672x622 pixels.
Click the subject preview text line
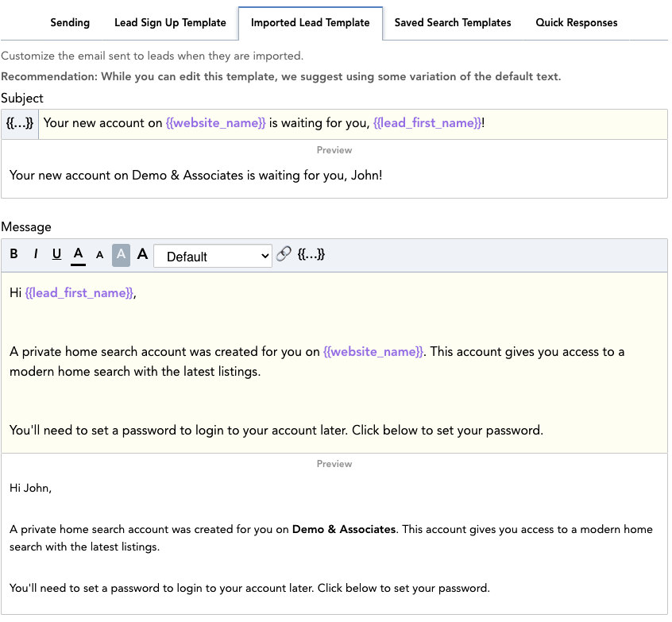196,176
